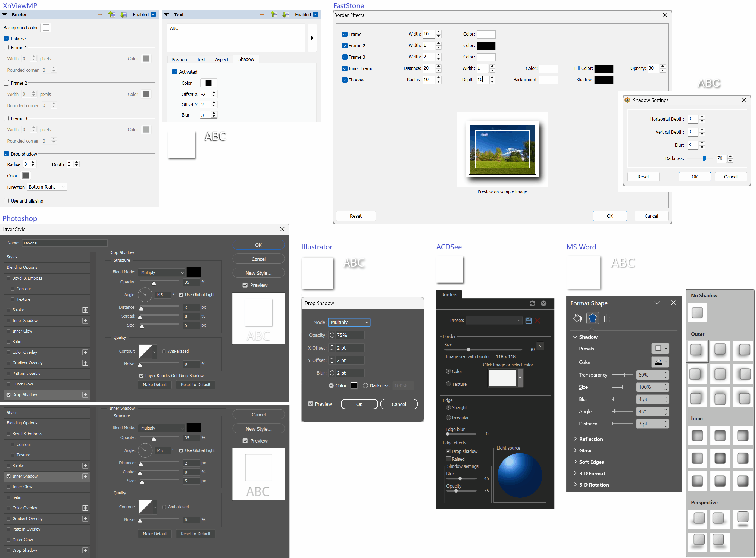The height and width of the screenshot is (558, 756).
Task: Reset the FastStone Border Effects settings
Action: (356, 216)
